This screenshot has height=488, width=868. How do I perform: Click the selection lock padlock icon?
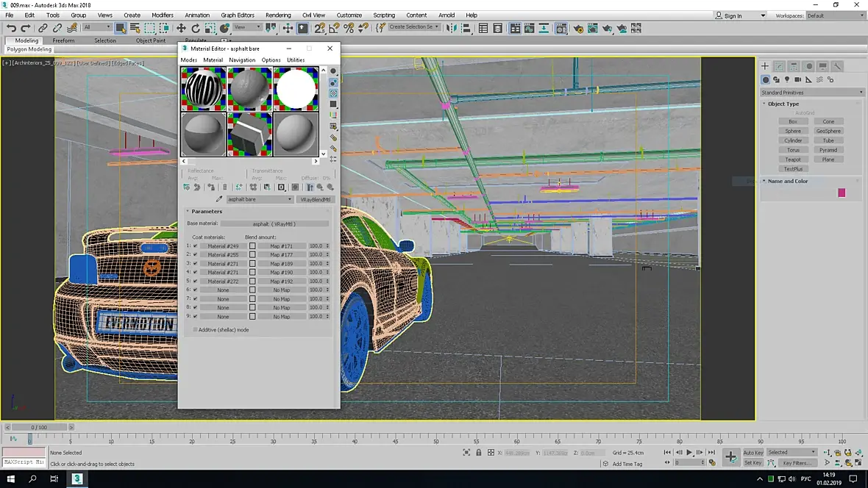478,453
